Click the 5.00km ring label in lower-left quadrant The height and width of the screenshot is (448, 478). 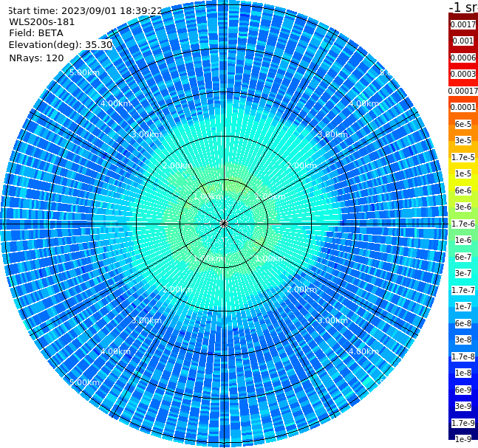click(x=84, y=382)
